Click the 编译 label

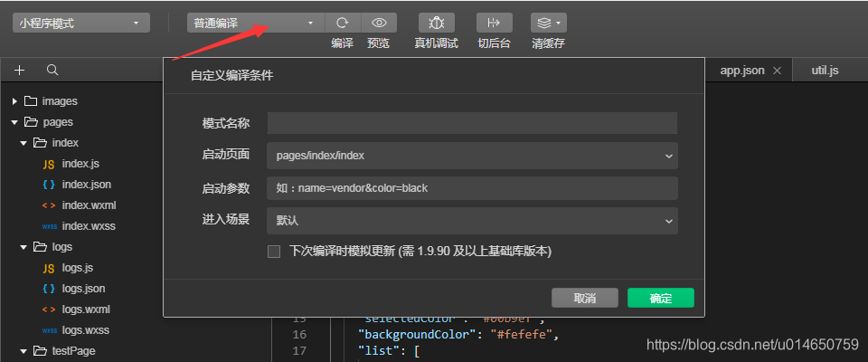(x=343, y=43)
